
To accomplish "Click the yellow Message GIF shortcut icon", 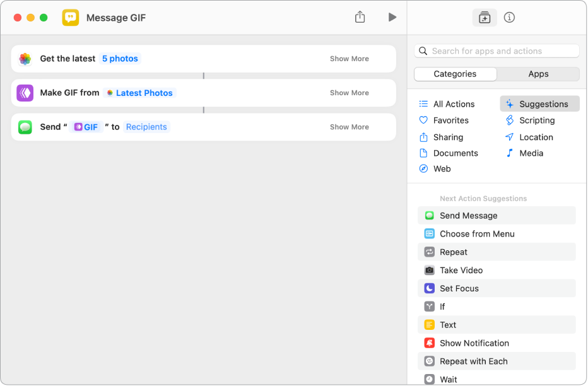I will point(71,18).
